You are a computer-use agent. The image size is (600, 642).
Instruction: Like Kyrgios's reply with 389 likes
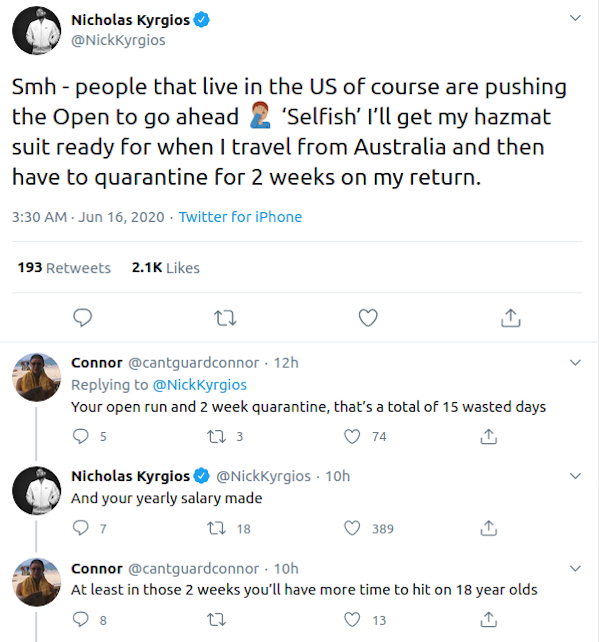[352, 528]
